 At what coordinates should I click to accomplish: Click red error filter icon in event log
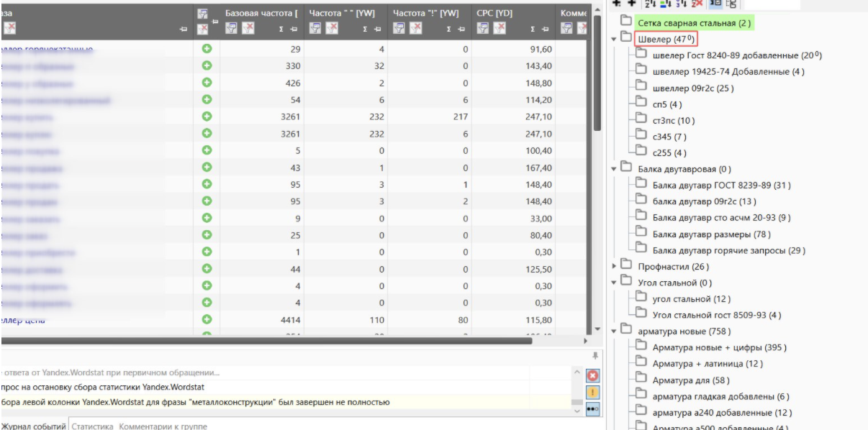tap(595, 376)
